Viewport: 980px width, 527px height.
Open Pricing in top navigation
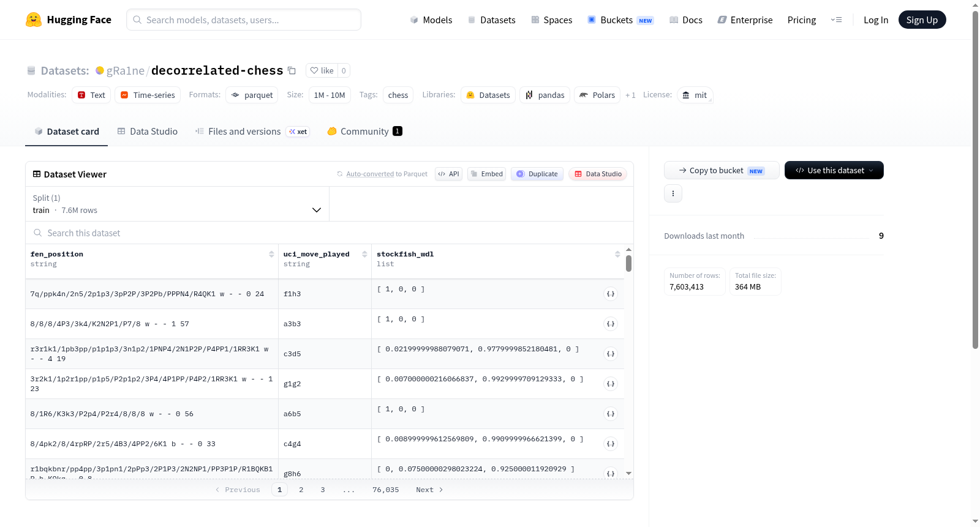(802, 20)
